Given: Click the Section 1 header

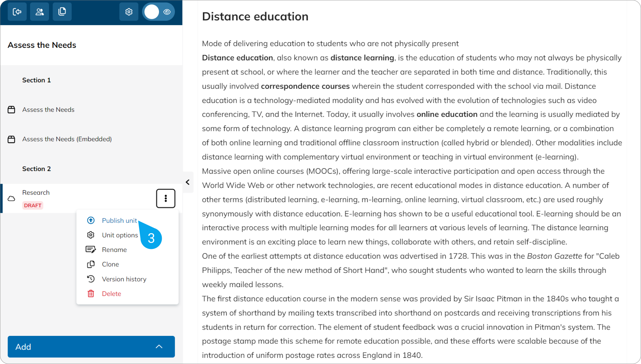Looking at the screenshot, I should pyautogui.click(x=36, y=80).
